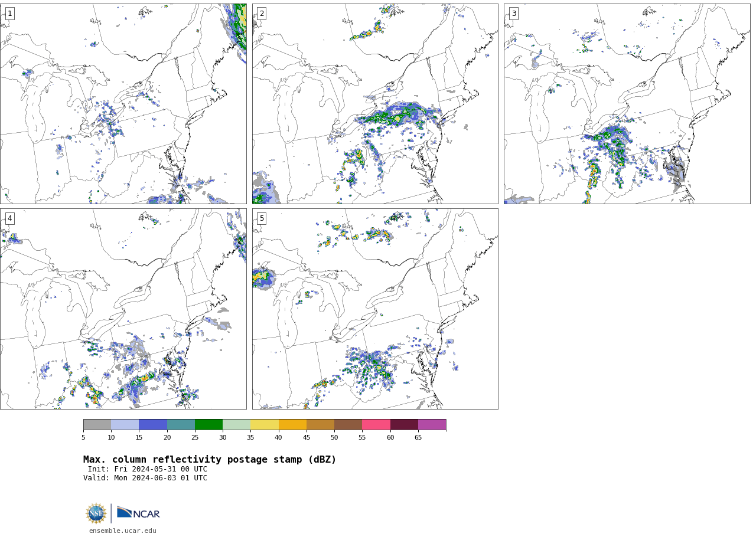Select the maroon 60-65 dBZ swatch
756x537 pixels.
coord(404,425)
